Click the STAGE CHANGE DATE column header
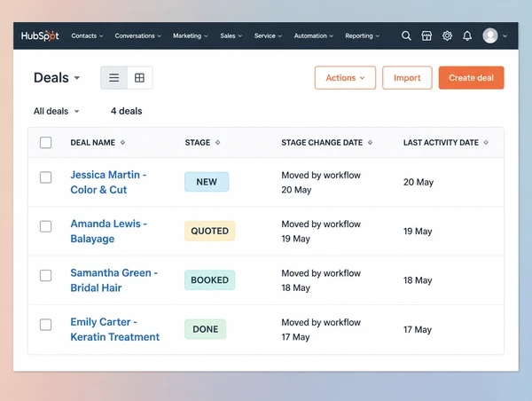This screenshot has height=401, width=532. click(322, 143)
